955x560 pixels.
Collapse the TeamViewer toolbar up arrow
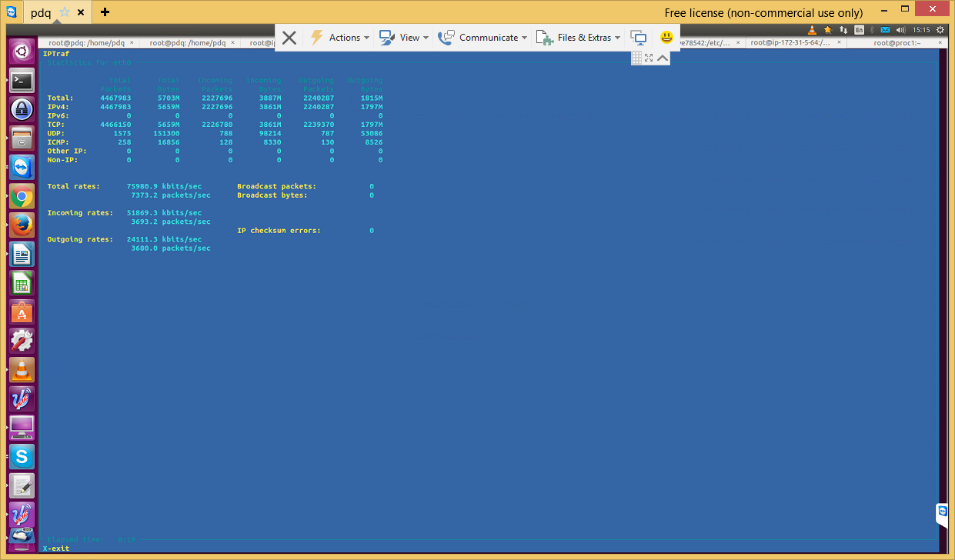(x=663, y=58)
